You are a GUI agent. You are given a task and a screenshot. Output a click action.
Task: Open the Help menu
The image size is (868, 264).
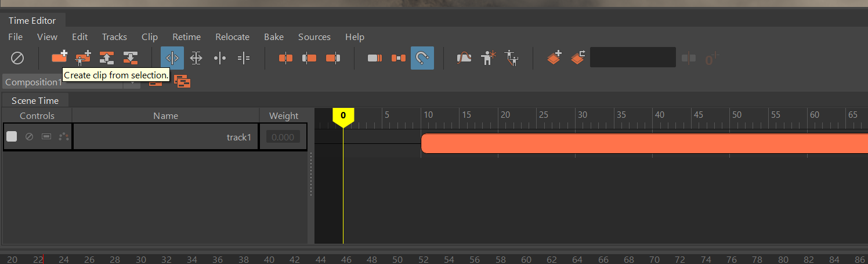355,37
